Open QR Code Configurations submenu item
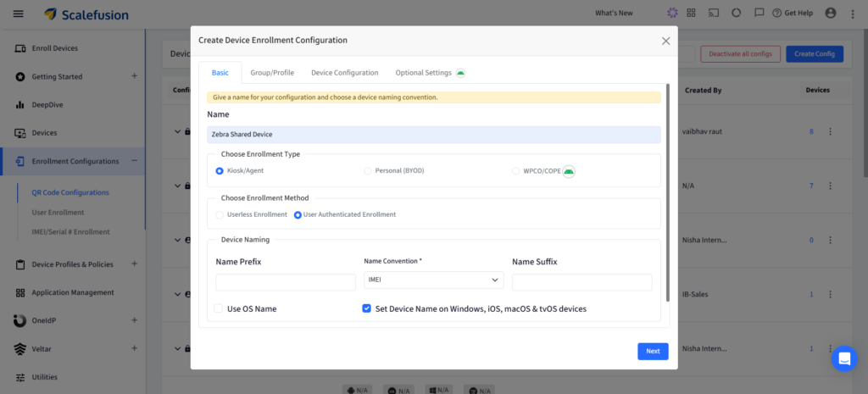The height and width of the screenshot is (394, 868). click(x=70, y=192)
